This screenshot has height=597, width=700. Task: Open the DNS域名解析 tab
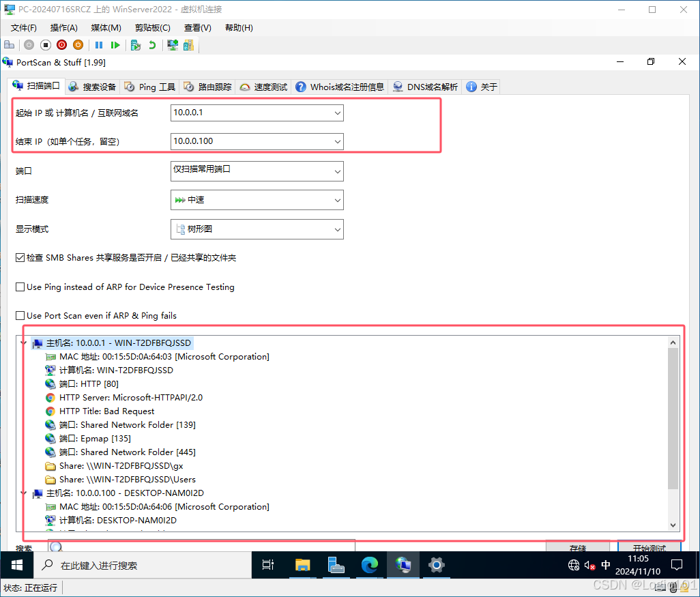click(426, 87)
